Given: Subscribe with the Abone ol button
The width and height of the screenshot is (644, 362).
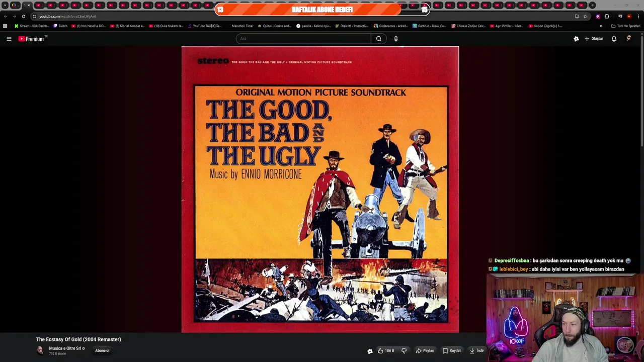Looking at the screenshot, I should pos(102,350).
